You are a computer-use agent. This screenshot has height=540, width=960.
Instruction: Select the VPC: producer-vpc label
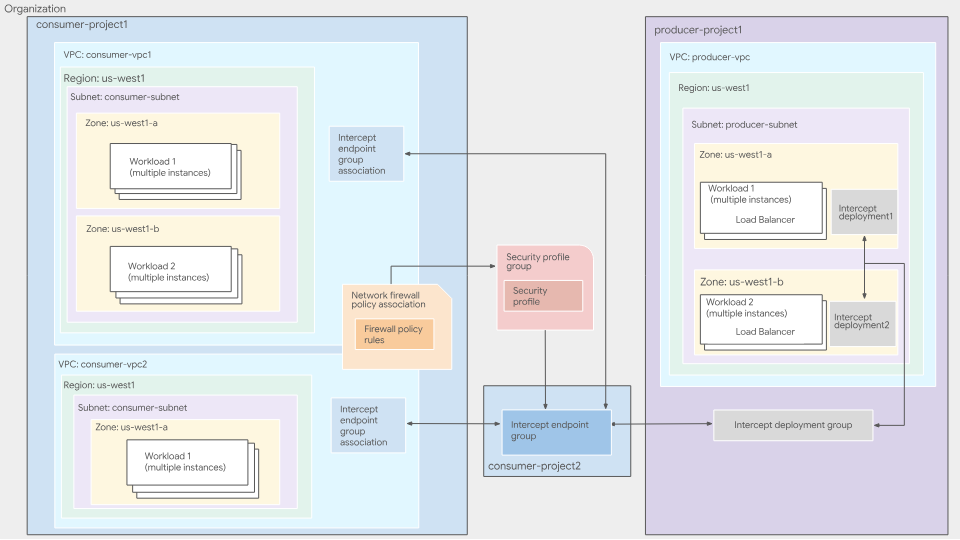(x=710, y=57)
